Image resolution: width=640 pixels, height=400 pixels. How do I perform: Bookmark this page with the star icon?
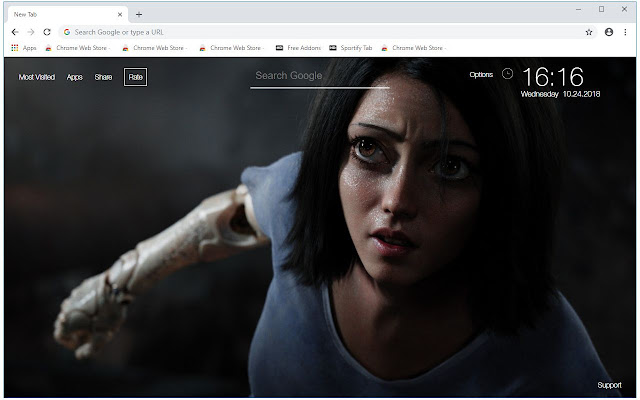pyautogui.click(x=589, y=32)
